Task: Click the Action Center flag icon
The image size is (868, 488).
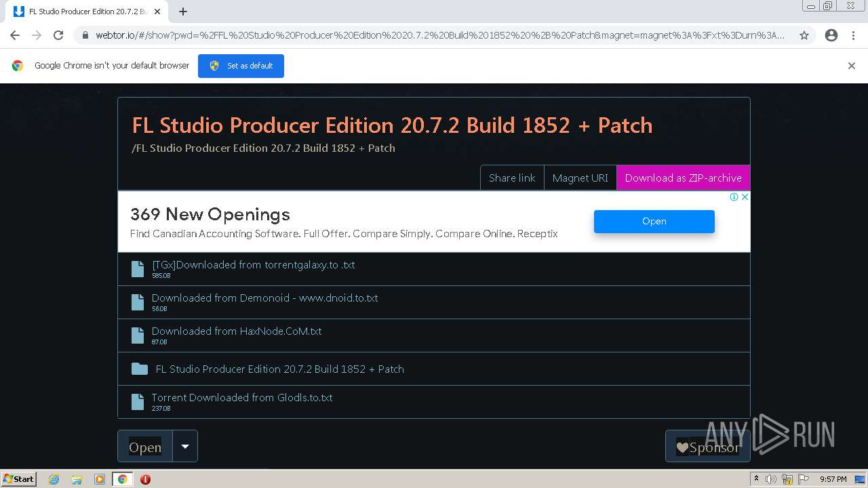Action: [803, 479]
